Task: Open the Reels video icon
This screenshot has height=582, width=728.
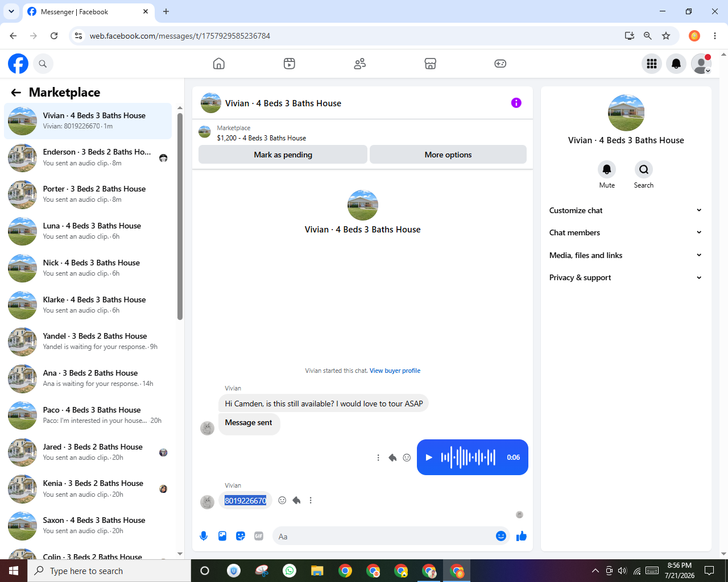Action: click(289, 64)
